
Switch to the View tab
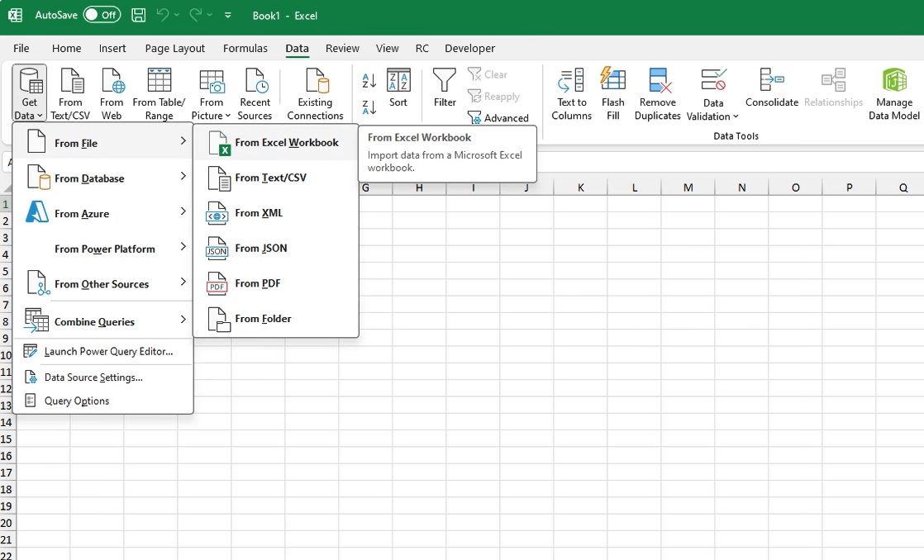(x=387, y=48)
